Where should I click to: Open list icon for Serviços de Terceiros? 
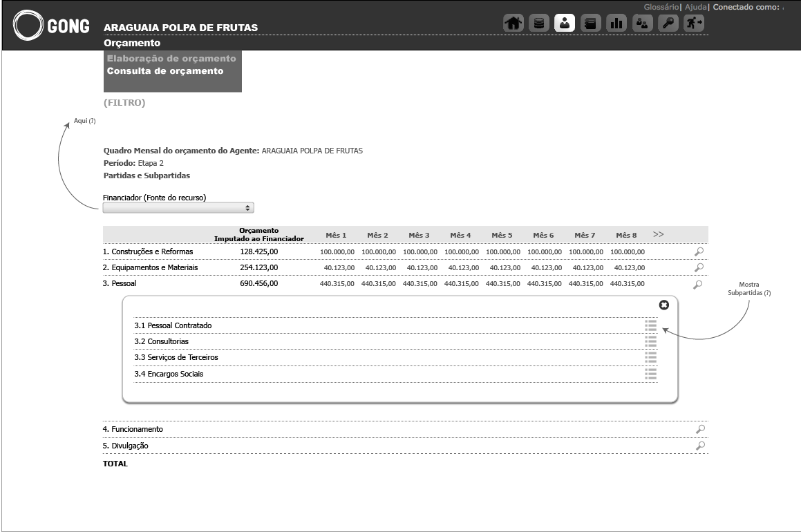pos(651,357)
